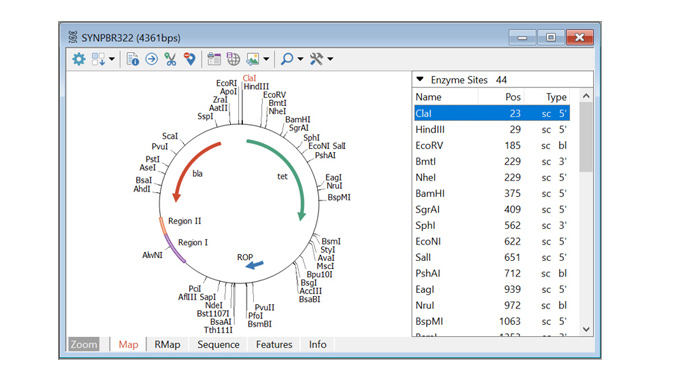Select the PshAI row in enzyme list
The height and width of the screenshot is (381, 678).
point(492,273)
